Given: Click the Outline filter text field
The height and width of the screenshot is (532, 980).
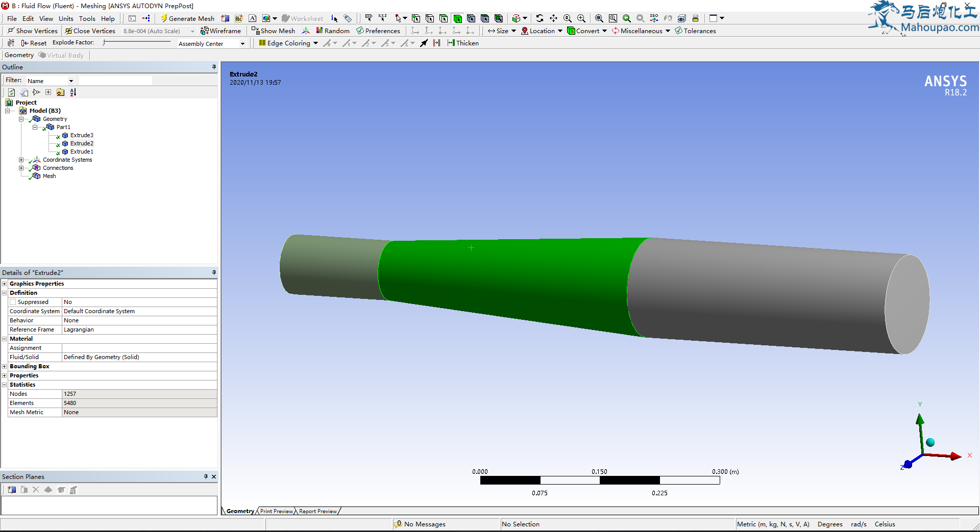Looking at the screenshot, I should [x=115, y=81].
